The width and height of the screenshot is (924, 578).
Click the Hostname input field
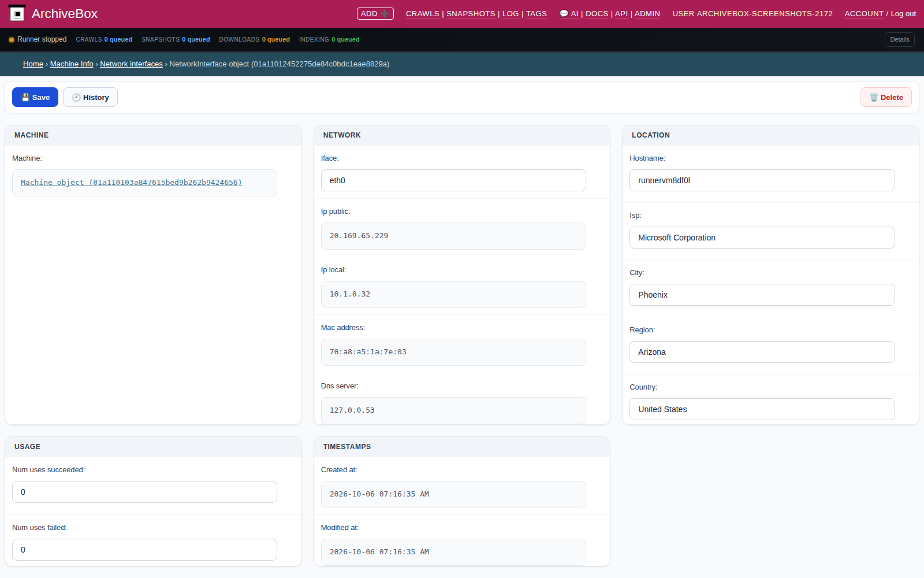click(762, 180)
